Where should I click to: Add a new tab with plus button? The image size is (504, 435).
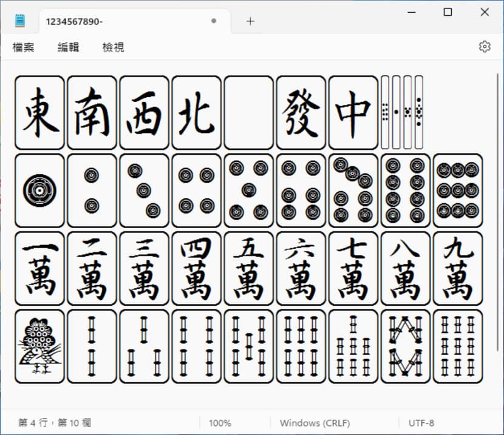tap(250, 21)
